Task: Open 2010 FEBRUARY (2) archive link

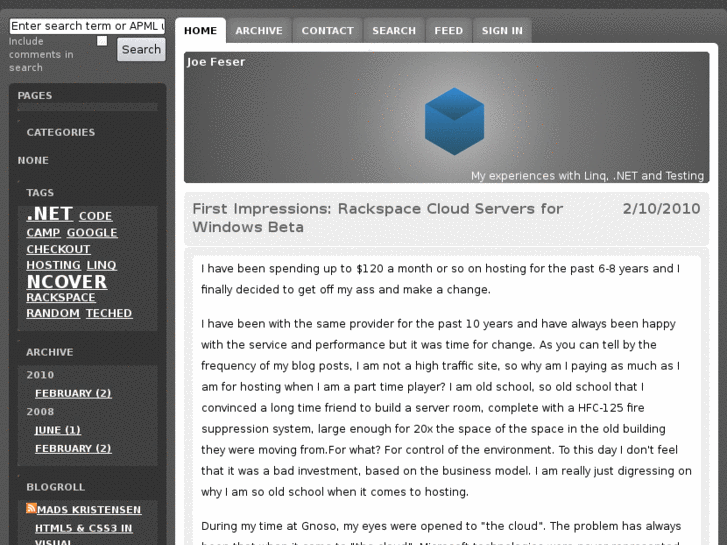Action: 73,393
